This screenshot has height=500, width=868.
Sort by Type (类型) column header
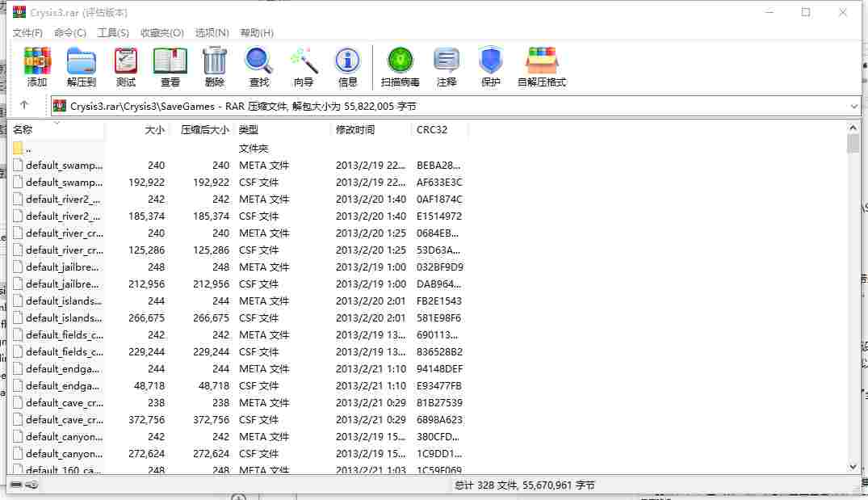[x=283, y=129]
